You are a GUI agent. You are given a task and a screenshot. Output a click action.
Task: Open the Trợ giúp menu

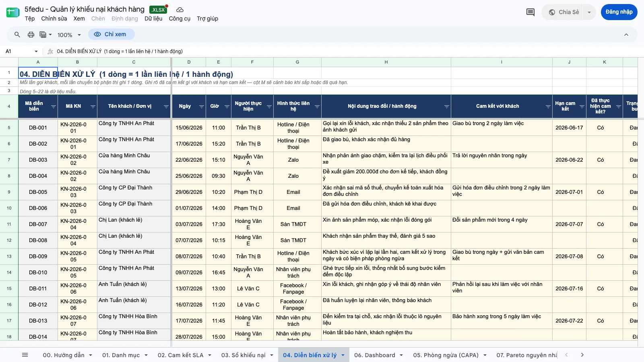coord(207,19)
